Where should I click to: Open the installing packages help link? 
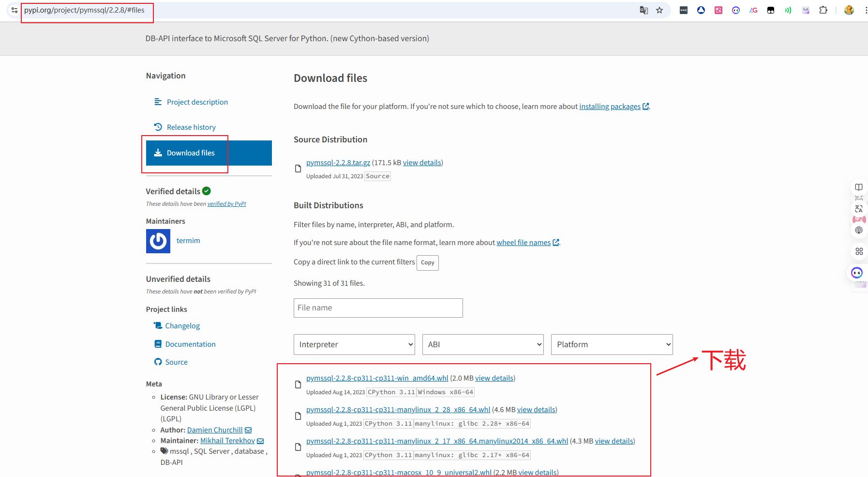(610, 107)
